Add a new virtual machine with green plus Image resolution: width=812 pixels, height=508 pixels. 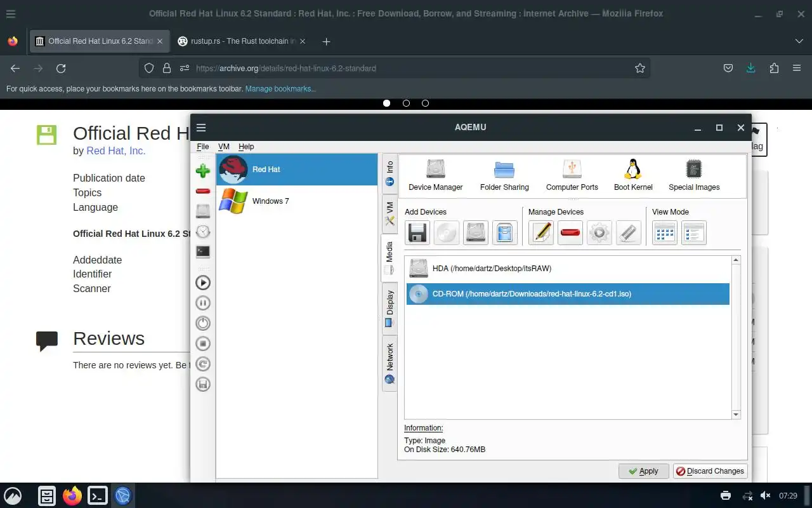[203, 170]
